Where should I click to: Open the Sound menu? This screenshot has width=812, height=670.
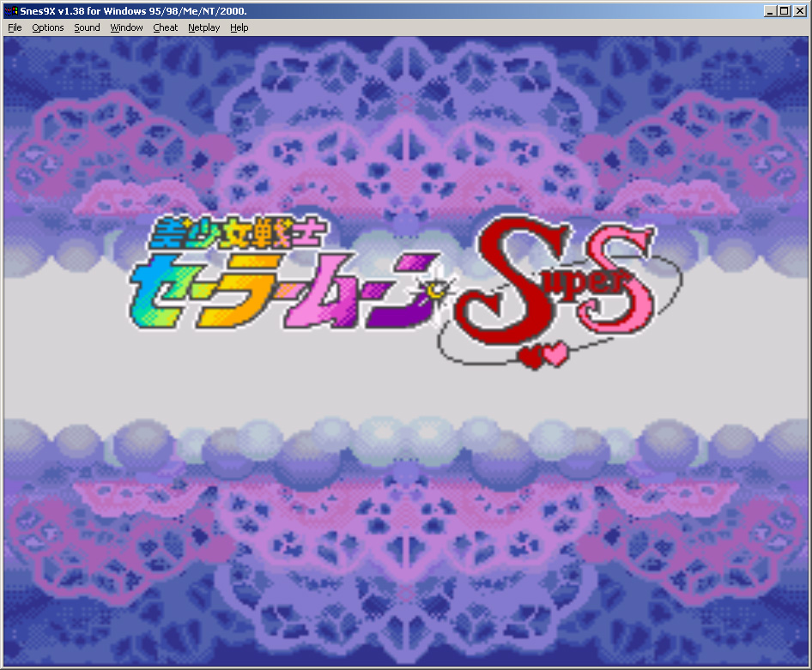(87, 27)
